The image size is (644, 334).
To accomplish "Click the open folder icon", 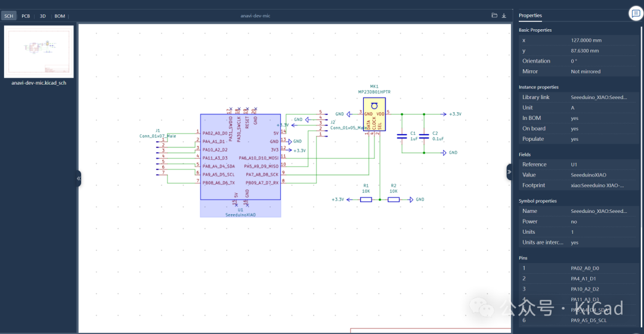I will click(x=494, y=16).
